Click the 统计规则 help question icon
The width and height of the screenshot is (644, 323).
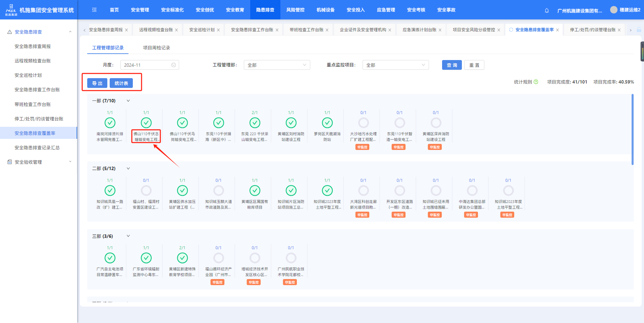tap(536, 82)
